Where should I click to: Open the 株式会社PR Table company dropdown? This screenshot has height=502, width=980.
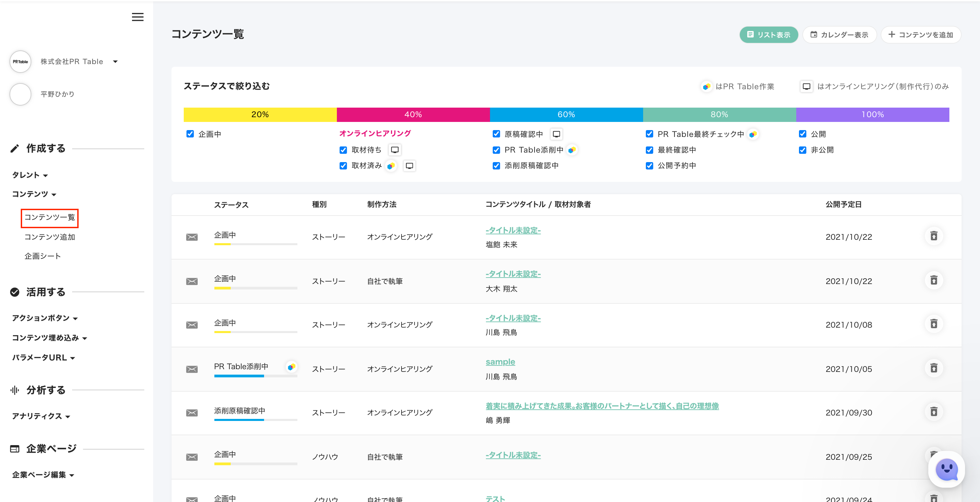pos(79,62)
